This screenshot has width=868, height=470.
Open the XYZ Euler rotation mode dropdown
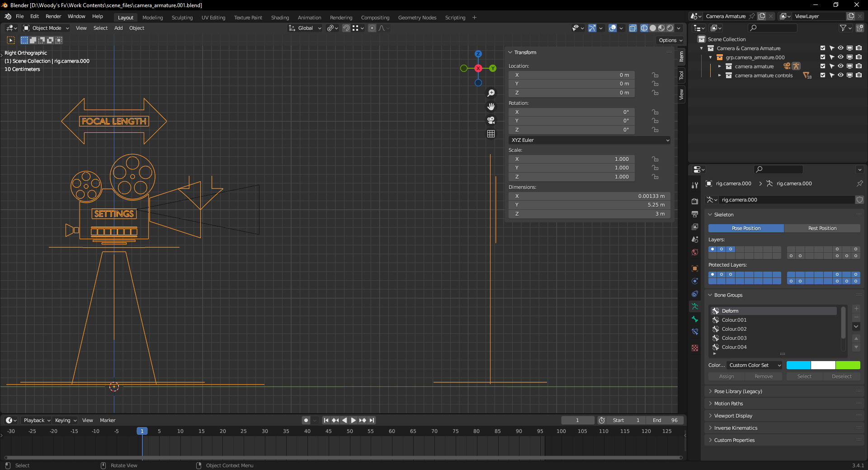589,140
